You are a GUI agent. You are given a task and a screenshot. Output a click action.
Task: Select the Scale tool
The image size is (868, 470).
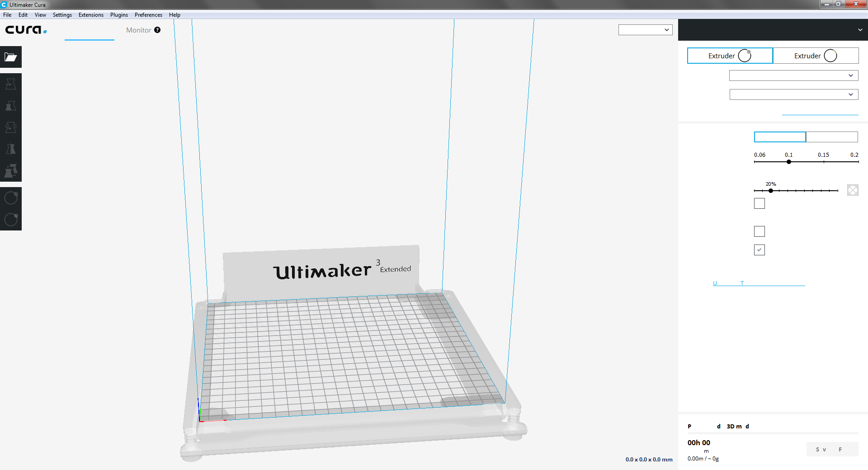tap(11, 106)
